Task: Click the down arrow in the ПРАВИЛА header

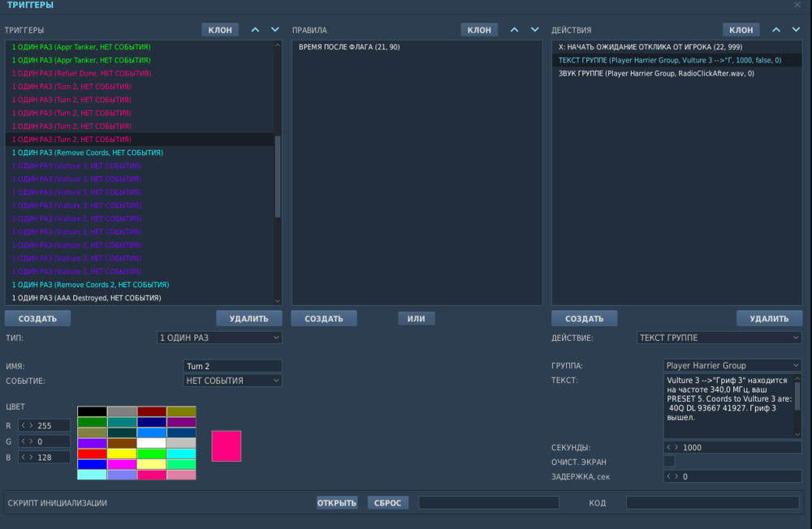Action: (534, 29)
